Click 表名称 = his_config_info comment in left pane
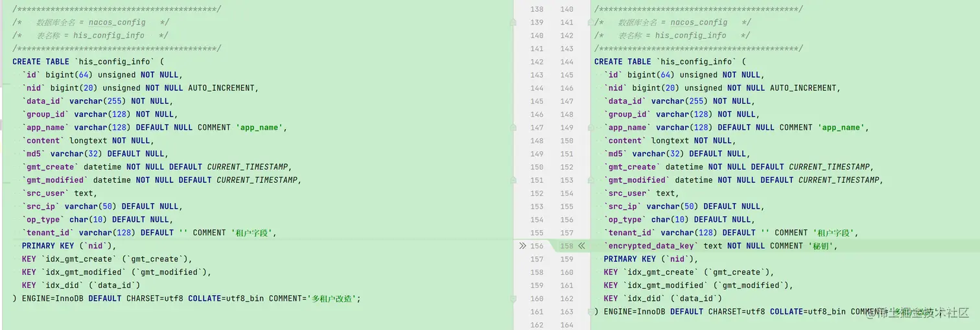 pyautogui.click(x=90, y=36)
